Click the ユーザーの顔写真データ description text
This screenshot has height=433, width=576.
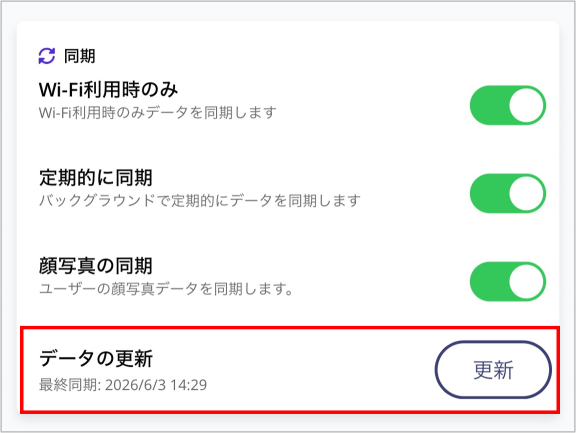[x=166, y=289]
